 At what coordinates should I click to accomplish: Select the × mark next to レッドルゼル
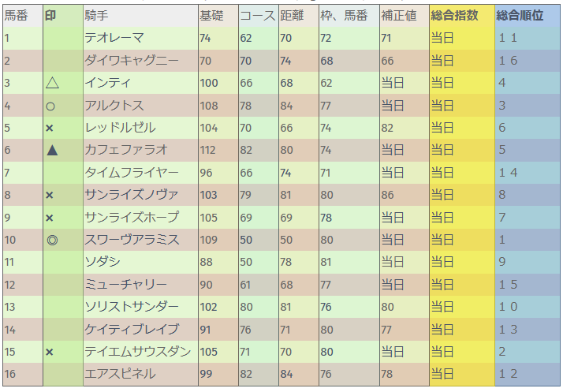tap(50, 128)
